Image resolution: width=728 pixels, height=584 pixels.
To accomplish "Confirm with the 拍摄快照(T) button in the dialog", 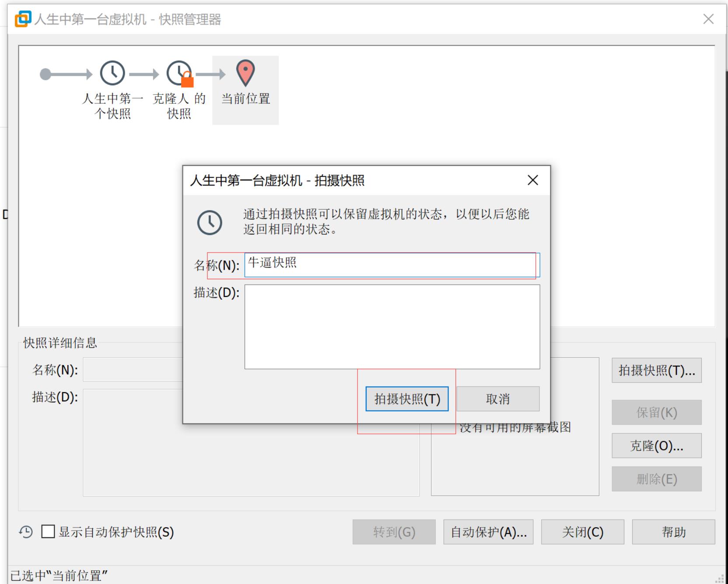I will (407, 399).
